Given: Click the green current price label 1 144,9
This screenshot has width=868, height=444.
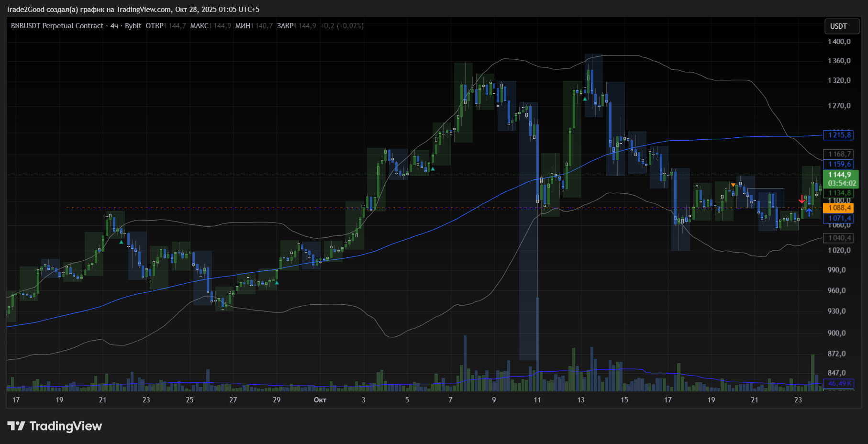Looking at the screenshot, I should coord(840,175).
